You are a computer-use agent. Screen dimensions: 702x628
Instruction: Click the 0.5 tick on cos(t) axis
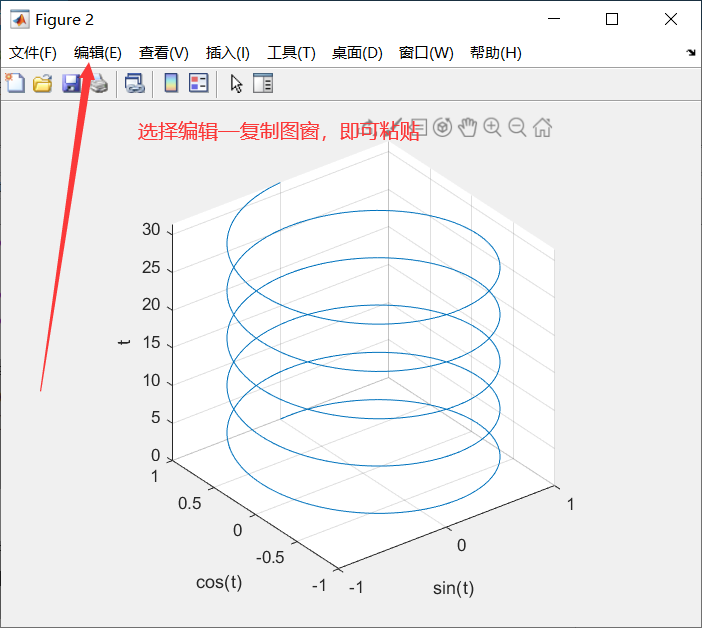click(x=189, y=504)
